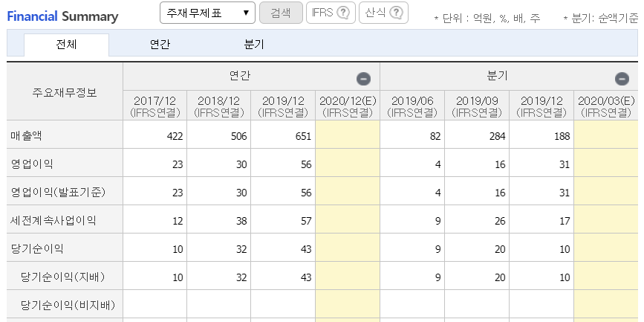Screen dimensions: 644x322
Task: Click the 산식 help button
Action: click(383, 13)
